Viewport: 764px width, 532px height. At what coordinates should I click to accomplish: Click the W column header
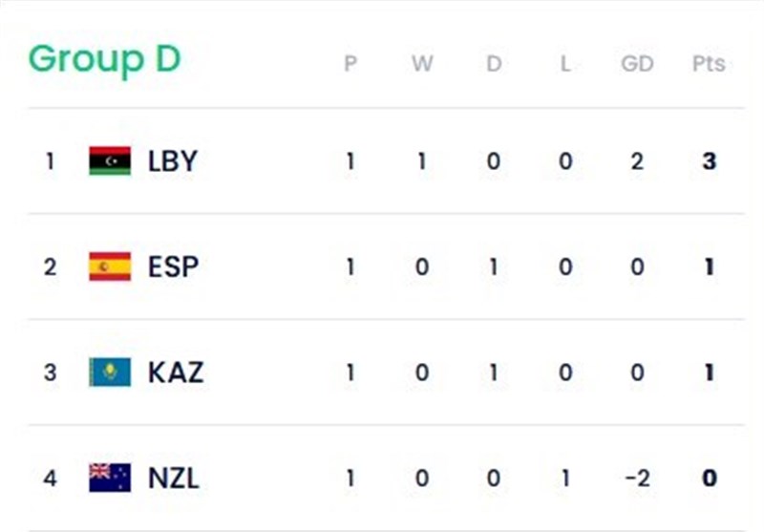pyautogui.click(x=422, y=64)
